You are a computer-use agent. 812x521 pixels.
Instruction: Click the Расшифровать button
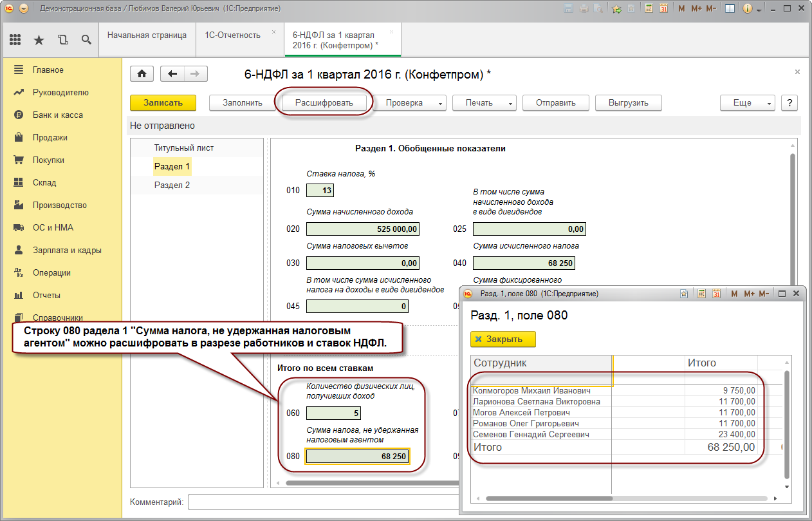(x=324, y=103)
